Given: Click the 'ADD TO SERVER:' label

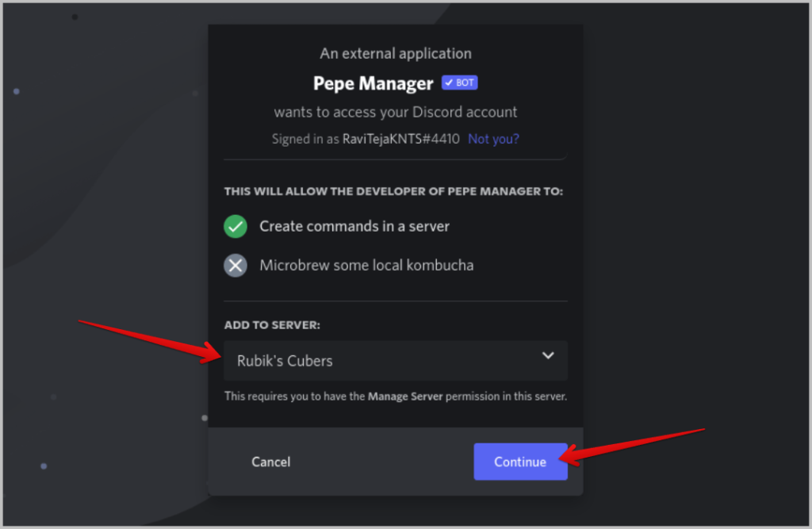Looking at the screenshot, I should point(272,325).
